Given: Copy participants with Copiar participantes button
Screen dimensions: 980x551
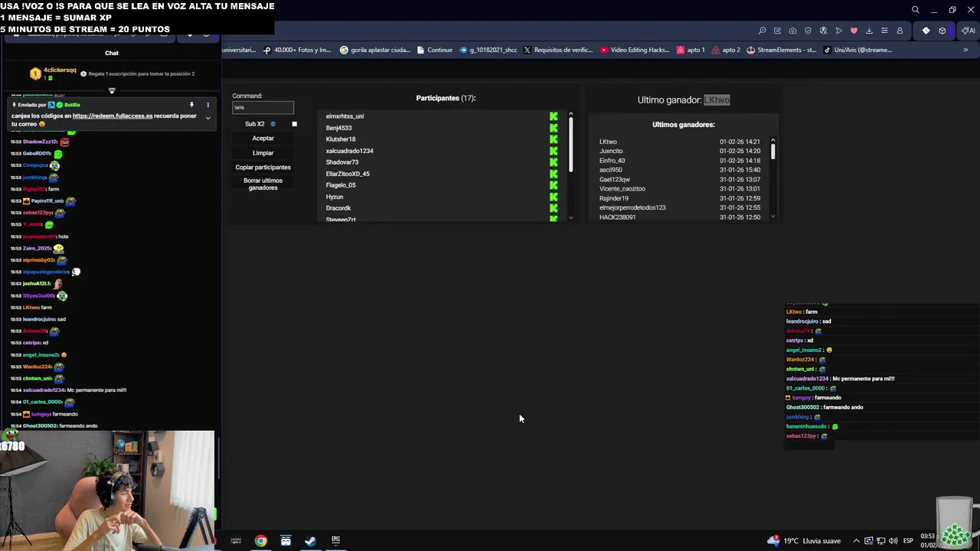Looking at the screenshot, I should [263, 168].
